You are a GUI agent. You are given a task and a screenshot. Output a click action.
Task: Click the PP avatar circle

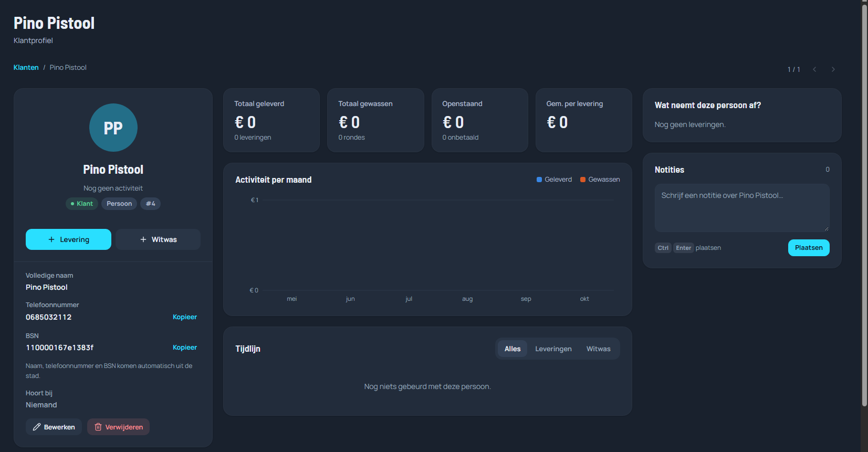(113, 128)
